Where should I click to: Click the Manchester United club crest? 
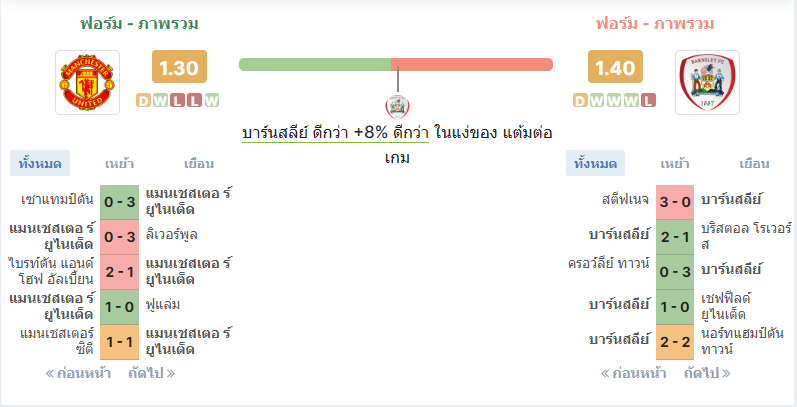pos(87,82)
